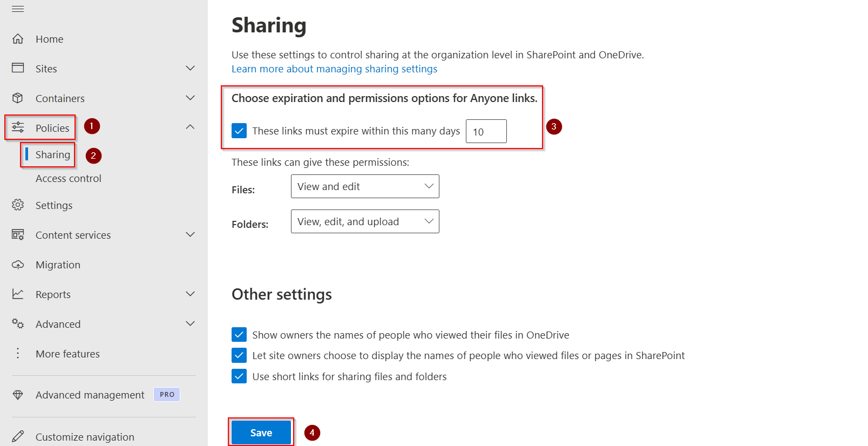Toggle Let site owners display viewer names
Screen dimensions: 868x446
click(x=239, y=355)
